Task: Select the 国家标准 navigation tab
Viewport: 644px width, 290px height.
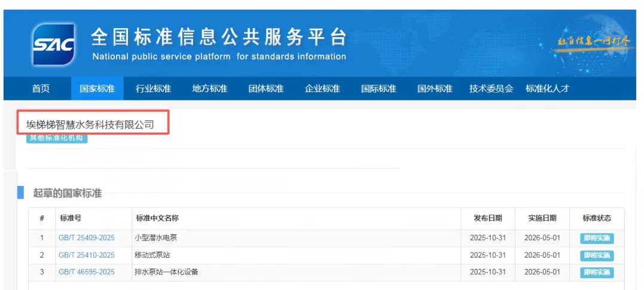Action: click(97, 88)
